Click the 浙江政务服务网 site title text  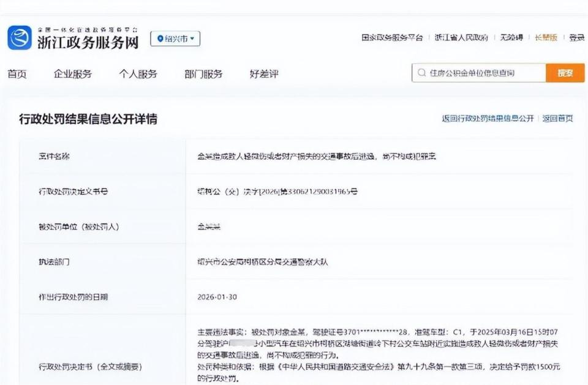[88, 42]
